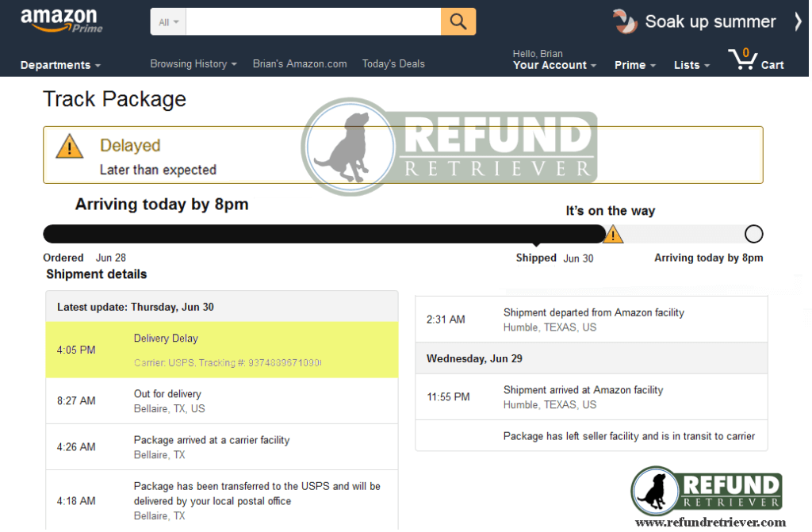Click the Arriving today by 8pm heading

(x=162, y=204)
